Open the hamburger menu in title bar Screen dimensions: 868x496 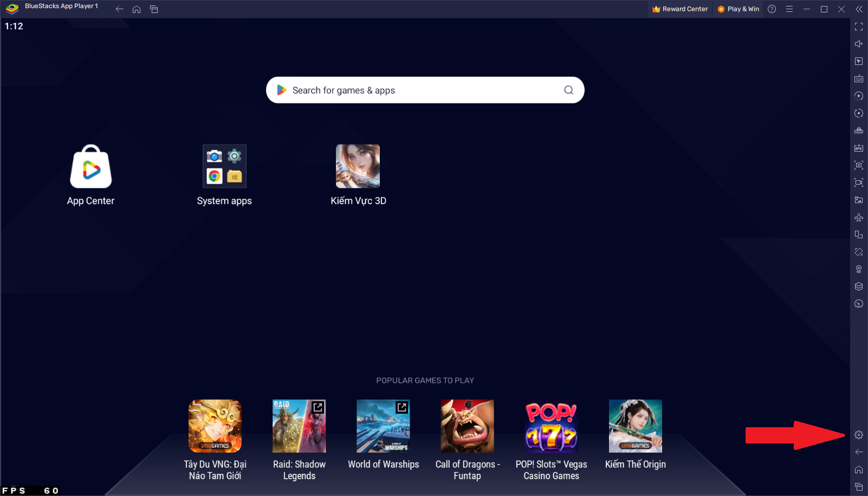[x=789, y=9]
